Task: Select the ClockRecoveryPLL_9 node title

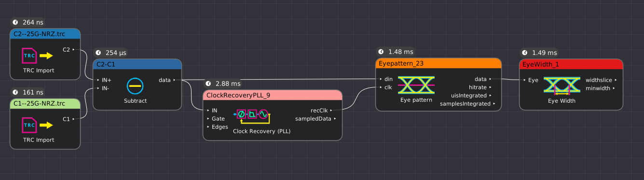Action: pos(273,95)
